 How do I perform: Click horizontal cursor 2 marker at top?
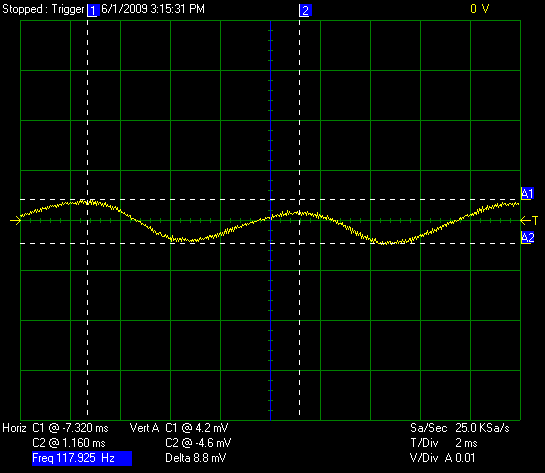(306, 11)
